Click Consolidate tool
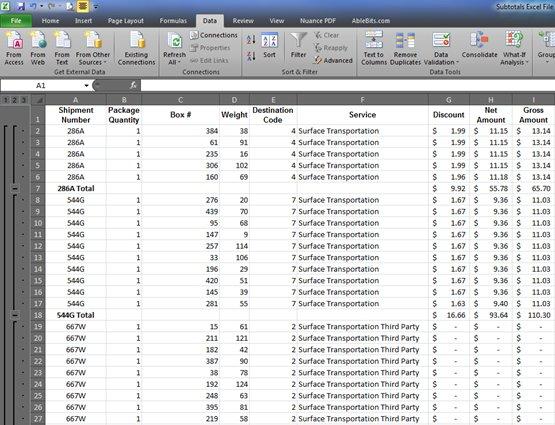Screen dimensions: 555x425 coord(479,45)
